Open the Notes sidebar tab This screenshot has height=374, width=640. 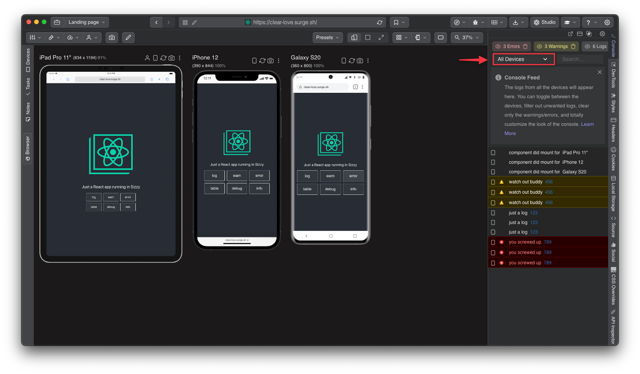pyautogui.click(x=28, y=112)
